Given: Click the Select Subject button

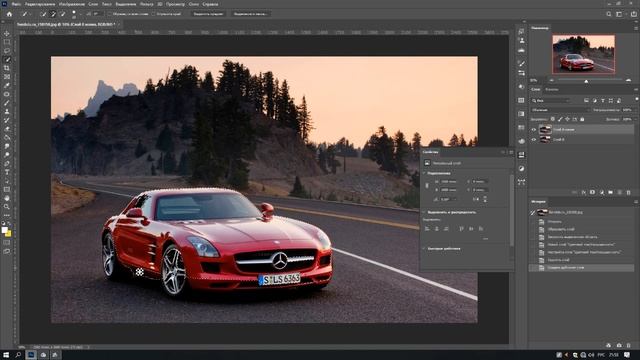Looking at the screenshot, I should pos(209,14).
